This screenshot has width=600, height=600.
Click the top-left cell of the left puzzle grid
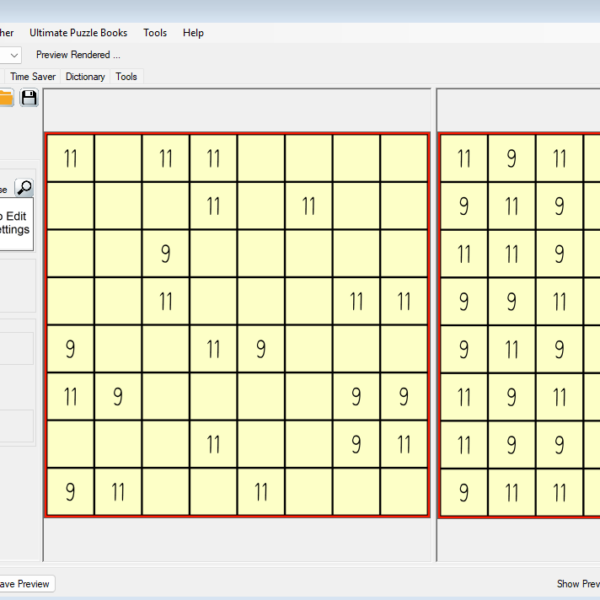point(70,158)
